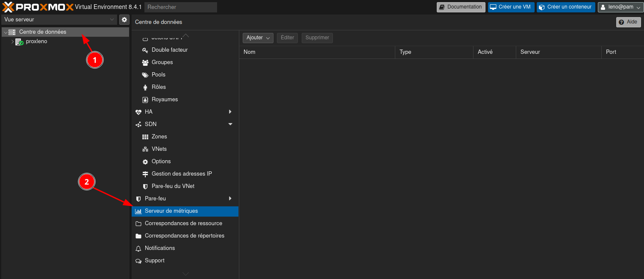Click the Pools tags icon
The width and height of the screenshot is (644, 279).
pos(145,75)
